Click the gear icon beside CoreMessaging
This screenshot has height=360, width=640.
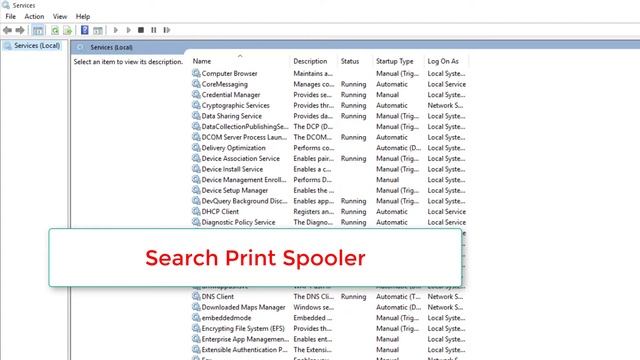point(196,84)
